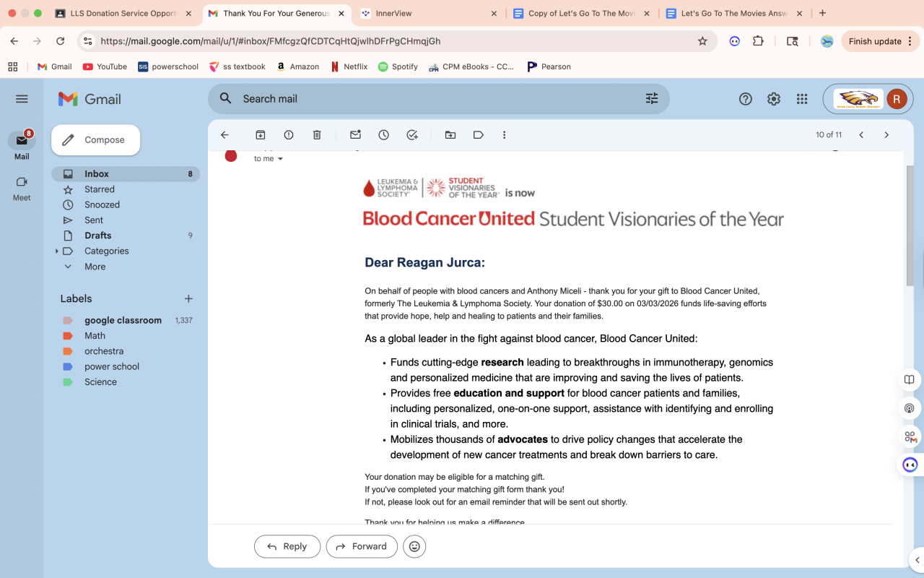Screen dimensions: 924x578
Task: Expand the Categories section in the sidebar
Action: coord(57,251)
